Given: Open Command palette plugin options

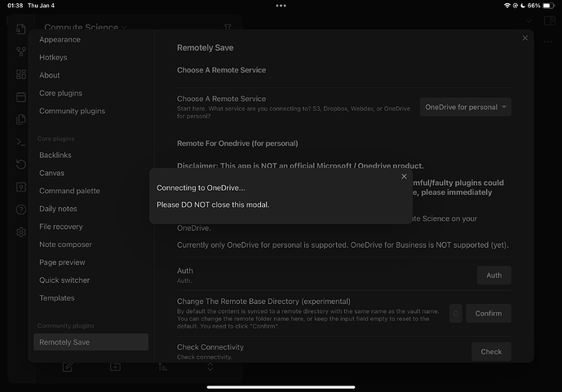Looking at the screenshot, I should (x=69, y=191).
